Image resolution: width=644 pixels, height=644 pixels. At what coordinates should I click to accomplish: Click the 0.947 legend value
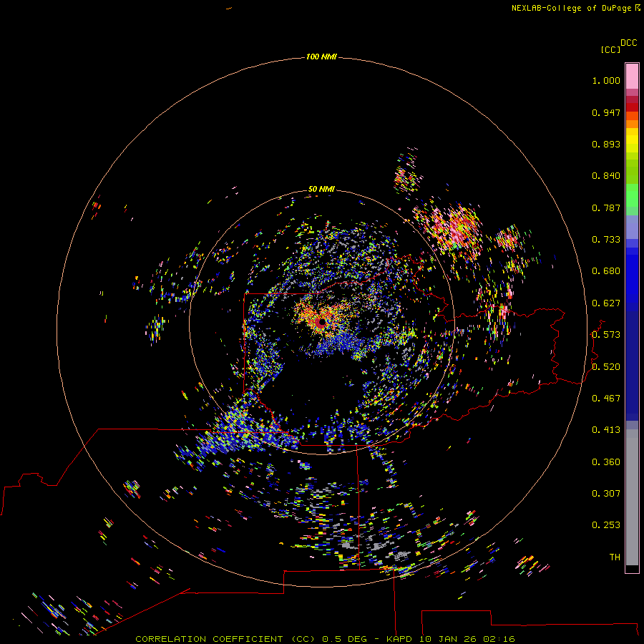606,112
